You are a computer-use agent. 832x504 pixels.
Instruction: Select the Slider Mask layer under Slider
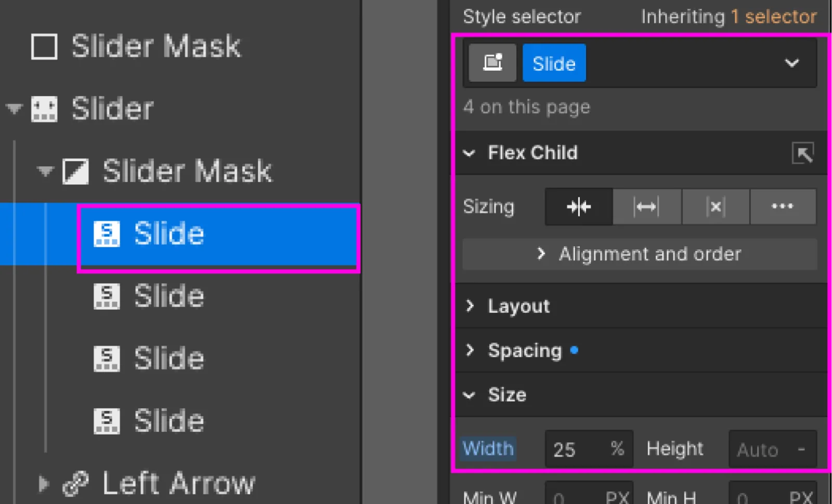187,171
